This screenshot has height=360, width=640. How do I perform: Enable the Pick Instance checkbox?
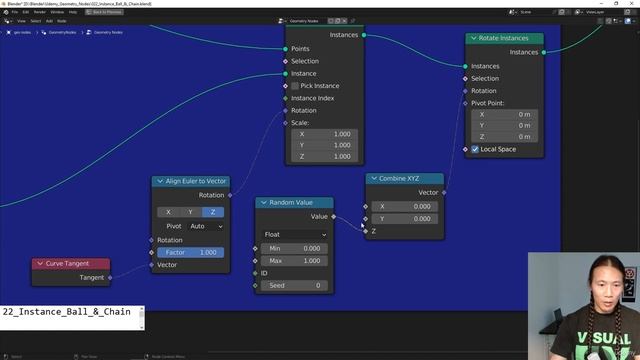[x=295, y=86]
